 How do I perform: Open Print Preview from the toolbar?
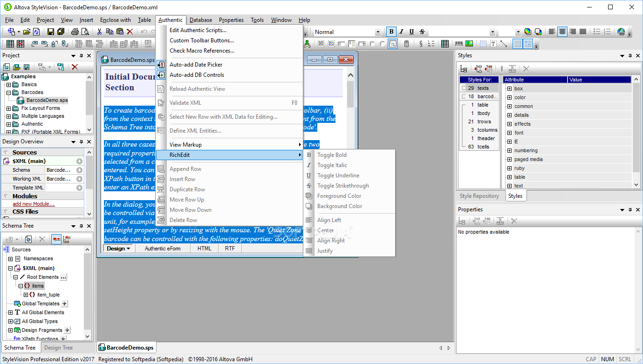[85, 32]
